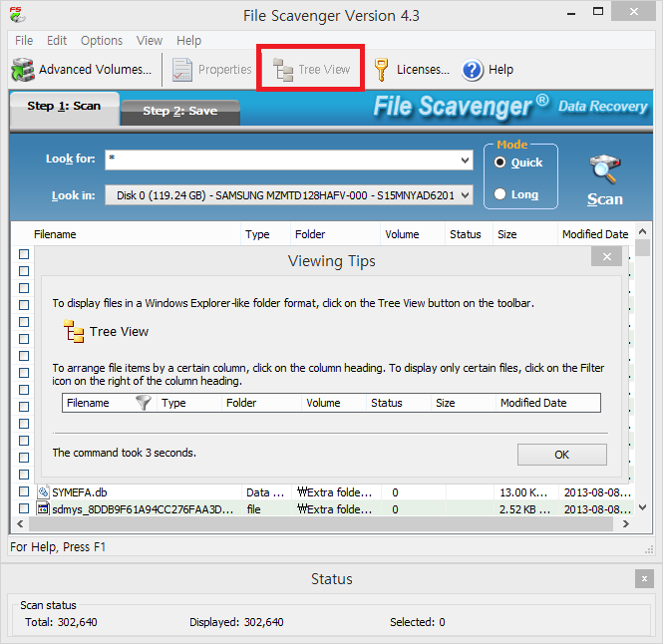Viewport: 663px width, 644px height.
Task: Switch to Step 2: Save tab
Action: [180, 112]
